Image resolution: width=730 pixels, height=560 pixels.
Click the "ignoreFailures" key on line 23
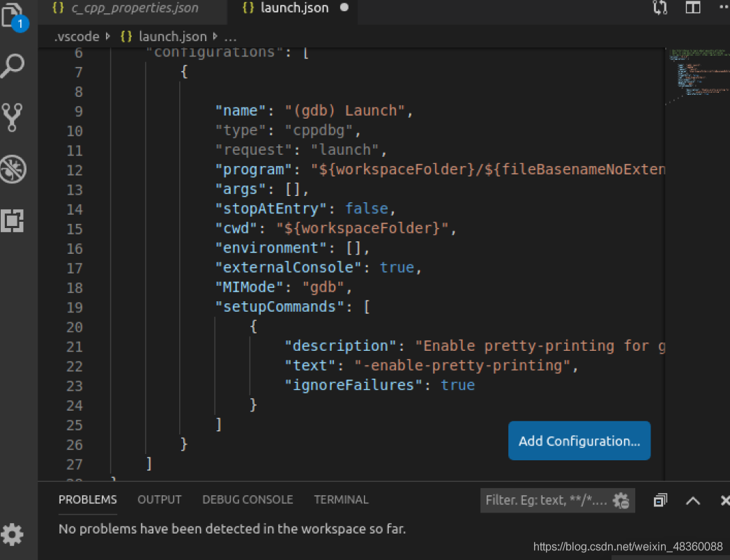point(353,385)
